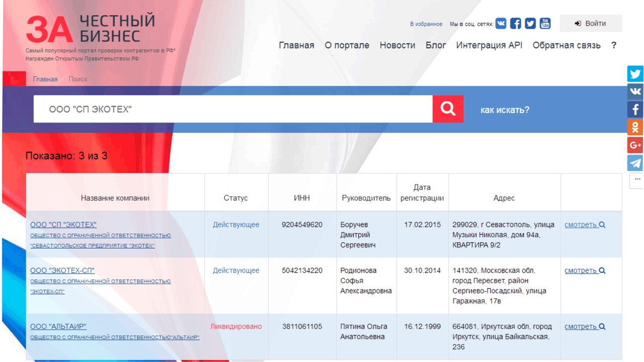Click the Главная breadcrumb link
644x362 pixels.
45,79
